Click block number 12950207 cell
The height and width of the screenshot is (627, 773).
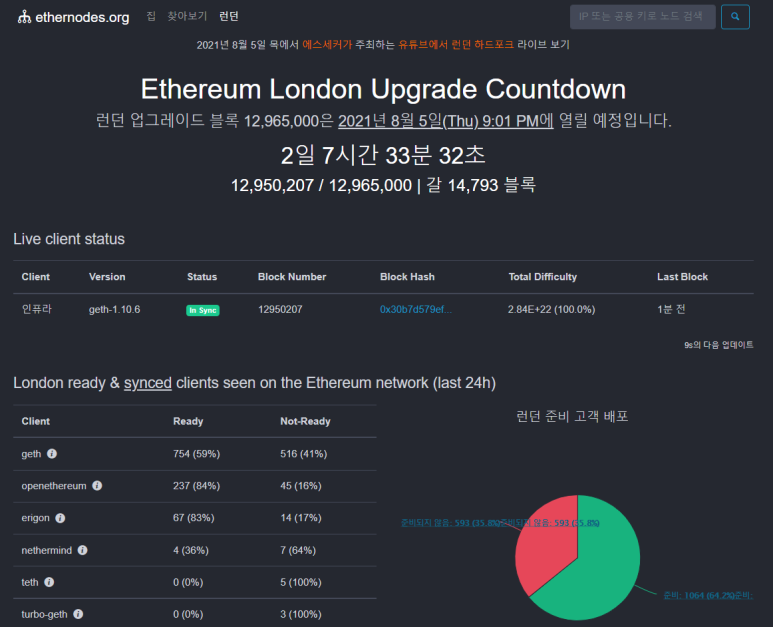(280, 310)
